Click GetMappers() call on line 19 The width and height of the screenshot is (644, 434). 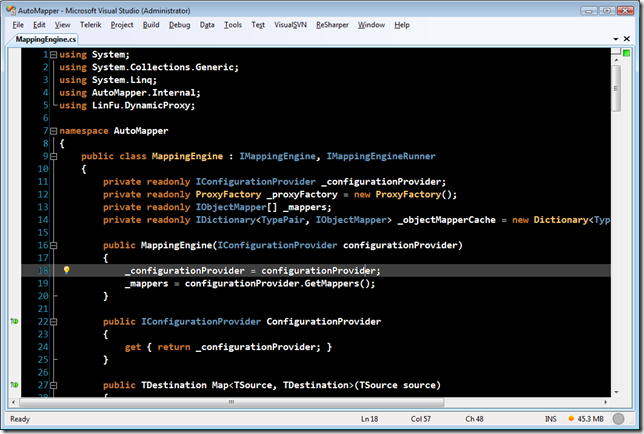(x=336, y=283)
